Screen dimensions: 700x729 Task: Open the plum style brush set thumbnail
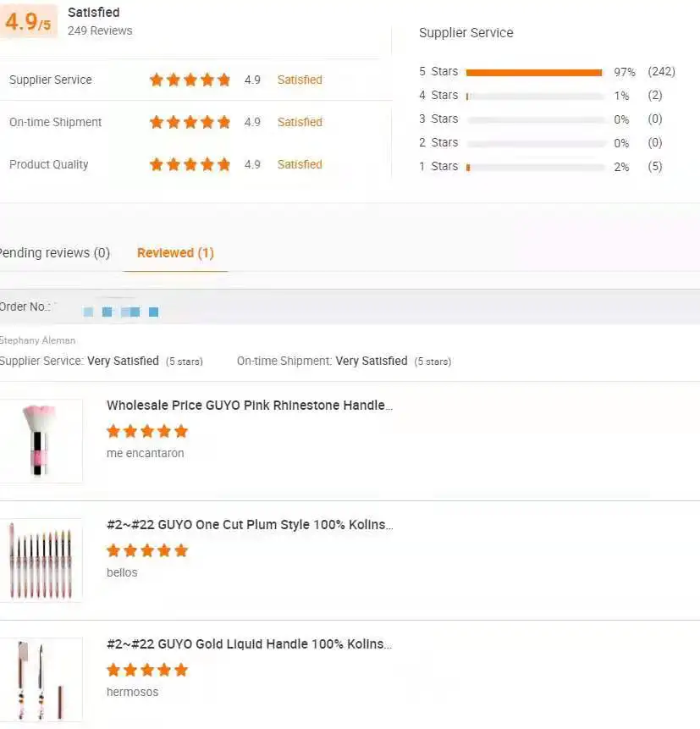[40, 560]
